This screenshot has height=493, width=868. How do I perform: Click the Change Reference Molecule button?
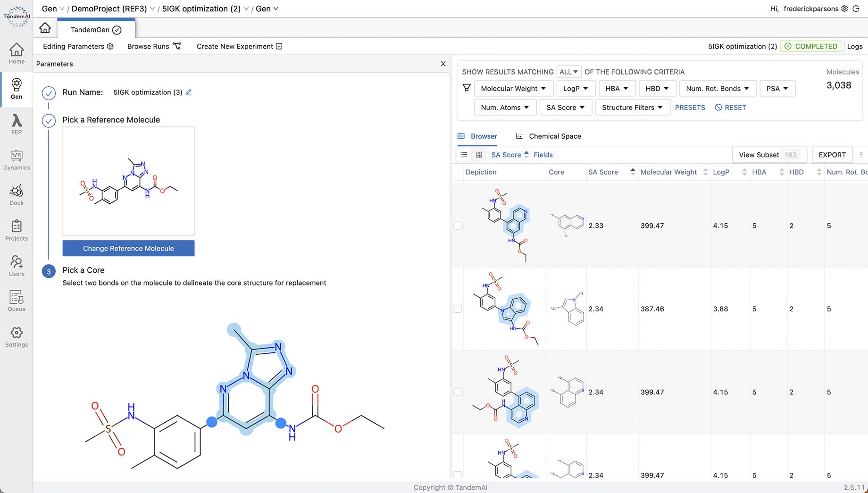tap(128, 249)
